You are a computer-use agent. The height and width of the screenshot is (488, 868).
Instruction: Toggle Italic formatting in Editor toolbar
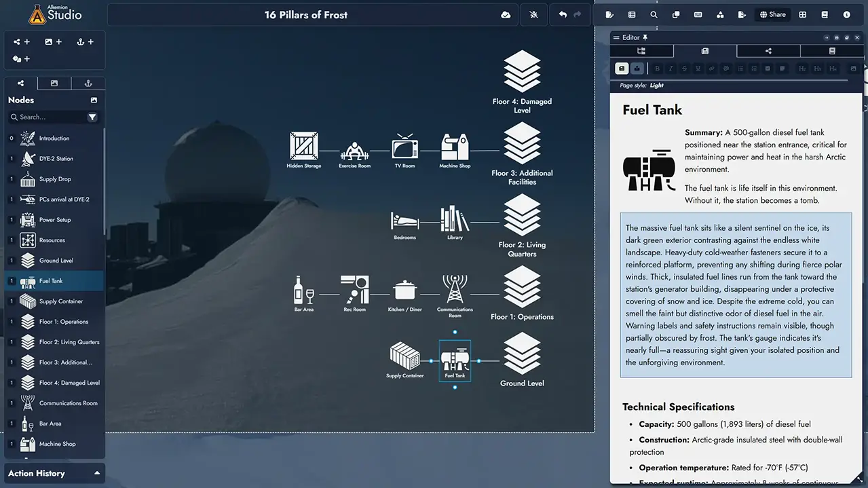(671, 69)
